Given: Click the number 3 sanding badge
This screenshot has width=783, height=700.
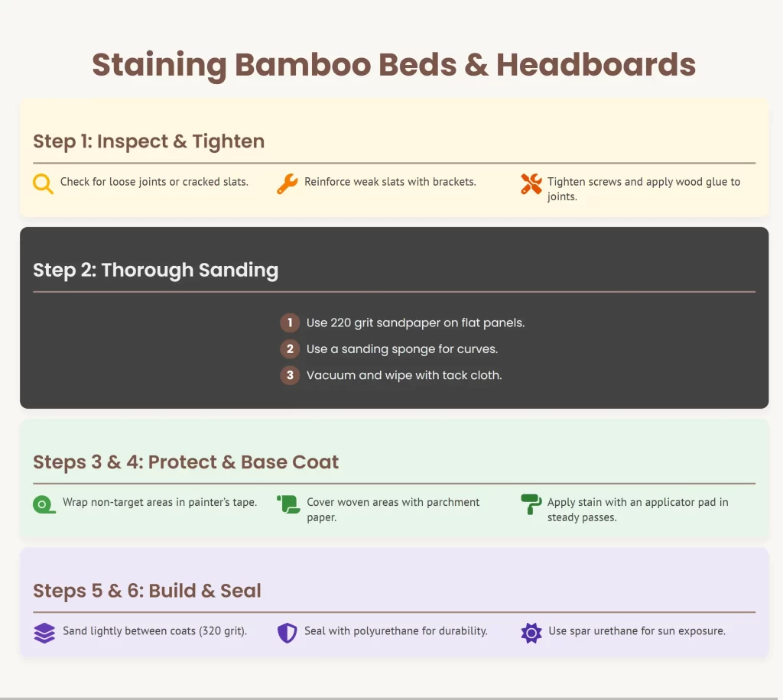Looking at the screenshot, I should click(290, 375).
